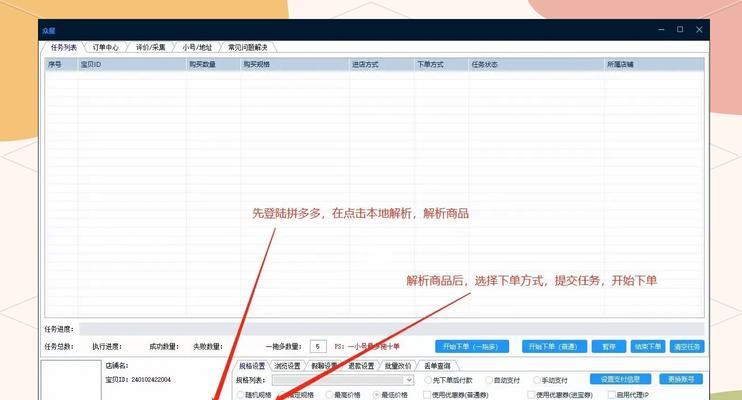The width and height of the screenshot is (742, 400).
Task: Select 先下单后付款 radio option
Action: pos(449,380)
